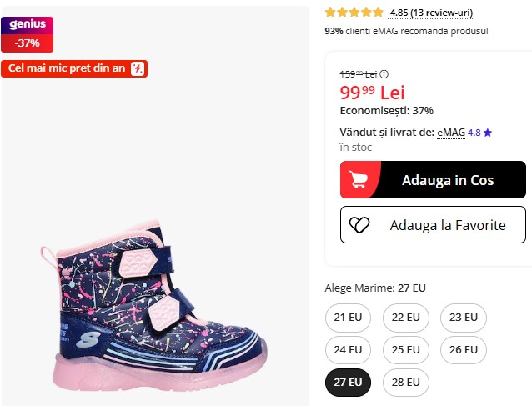Screen dimensions: 532x406
Task: Click the boot product image
Action: (x=154, y=307)
